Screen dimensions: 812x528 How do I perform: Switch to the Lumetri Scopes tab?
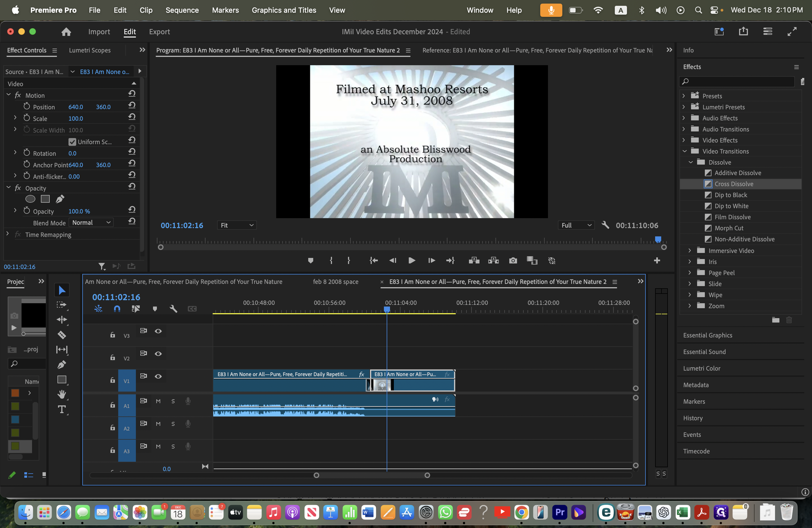[x=90, y=50]
